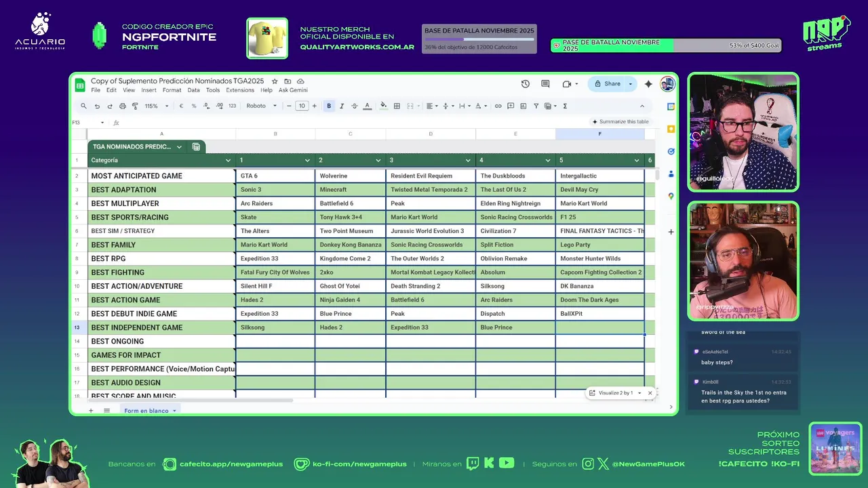Toggle bold formatting
The width and height of the screenshot is (868, 488).
(x=329, y=106)
